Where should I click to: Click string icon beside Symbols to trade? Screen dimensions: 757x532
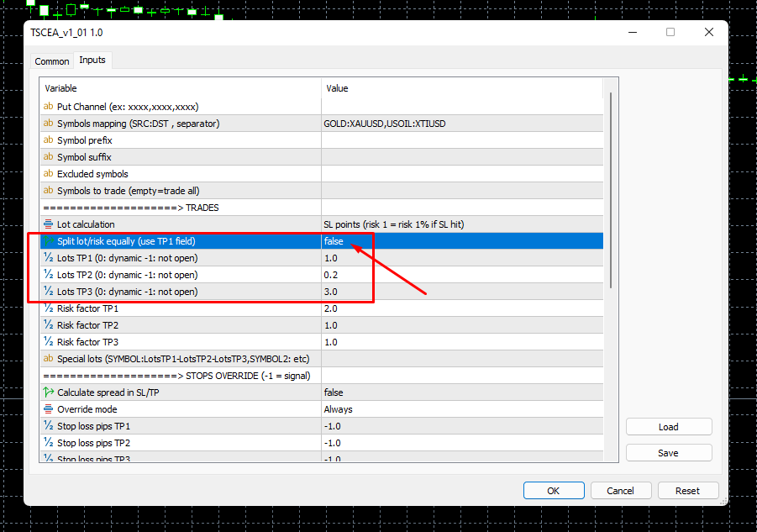48,191
